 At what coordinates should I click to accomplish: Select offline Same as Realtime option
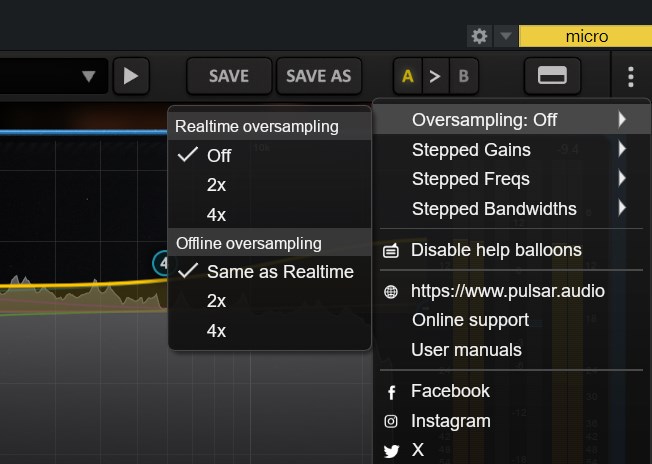pyautogui.click(x=280, y=271)
